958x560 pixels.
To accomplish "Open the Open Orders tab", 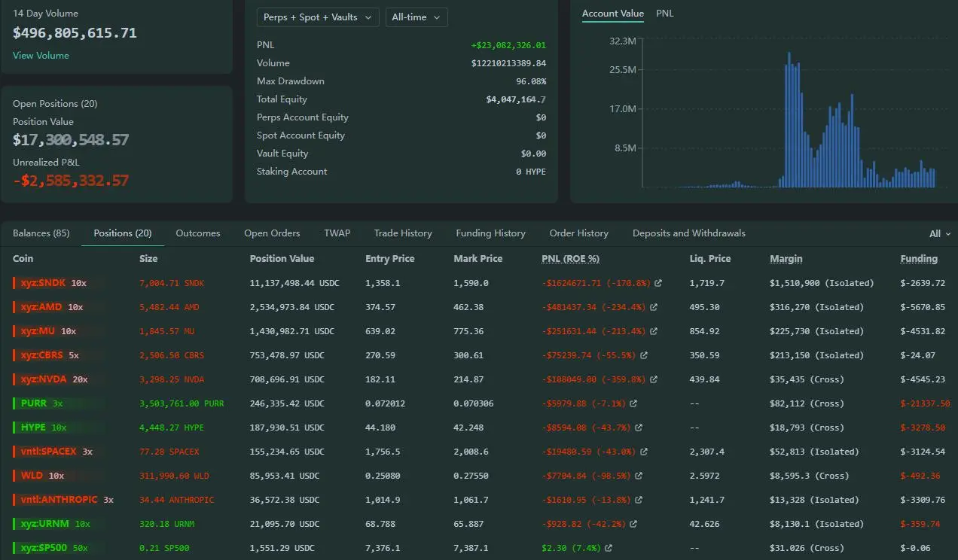I will click(272, 233).
